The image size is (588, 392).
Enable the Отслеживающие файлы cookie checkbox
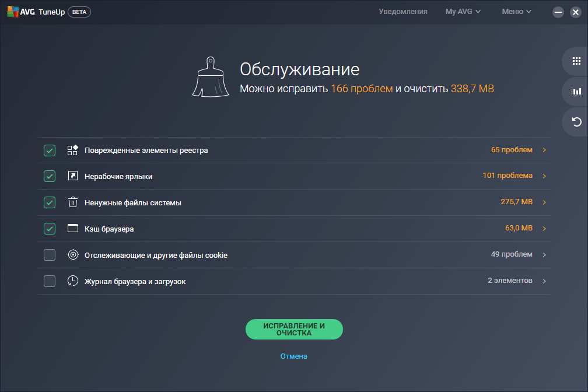point(50,255)
